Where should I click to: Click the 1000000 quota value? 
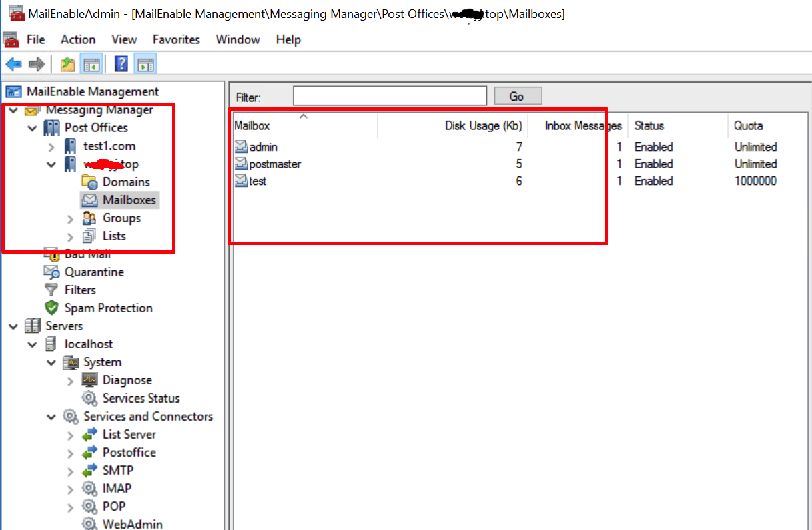(755, 181)
